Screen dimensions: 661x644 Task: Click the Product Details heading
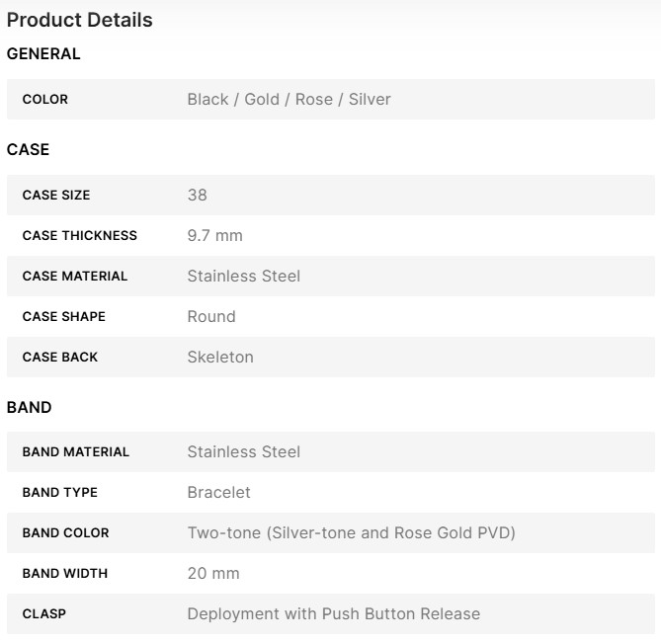(x=80, y=20)
